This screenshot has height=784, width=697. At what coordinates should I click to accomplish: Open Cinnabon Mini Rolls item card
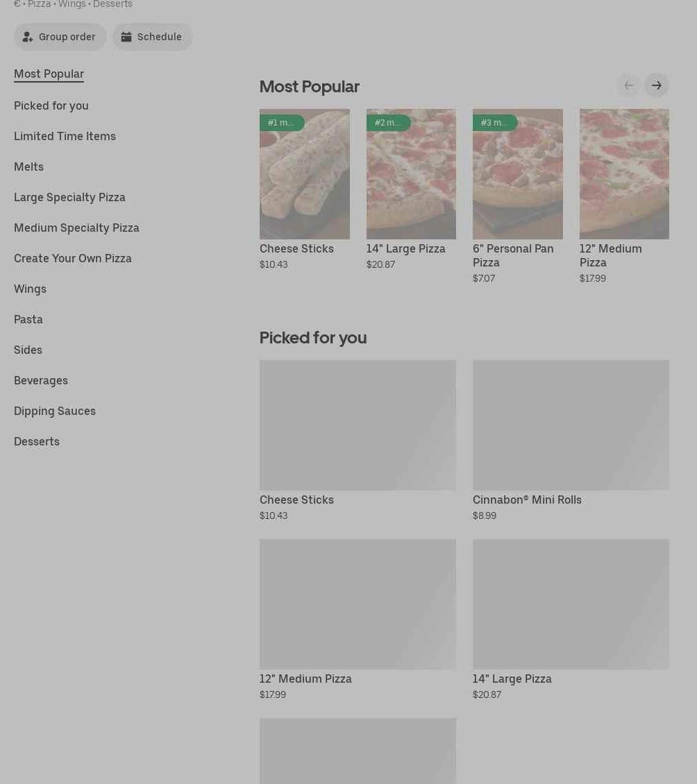pos(571,425)
